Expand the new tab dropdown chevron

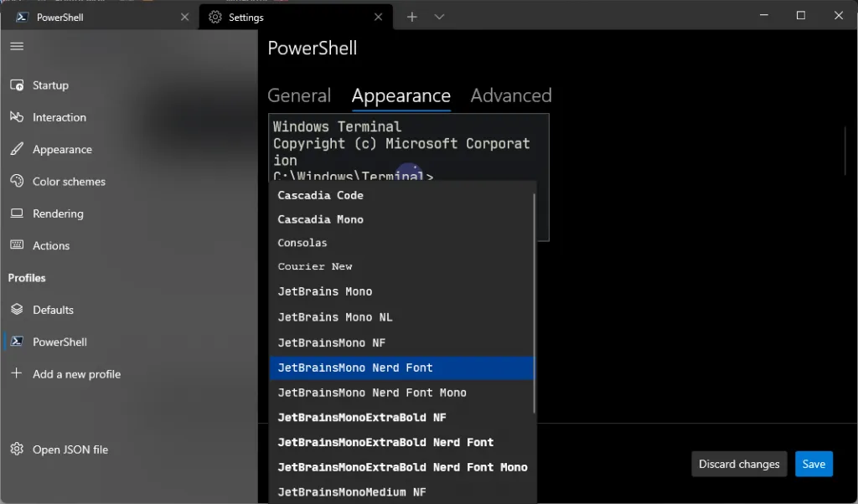439,17
